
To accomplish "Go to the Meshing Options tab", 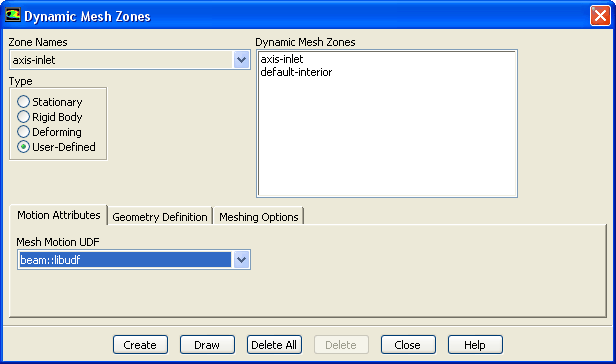I will click(258, 217).
